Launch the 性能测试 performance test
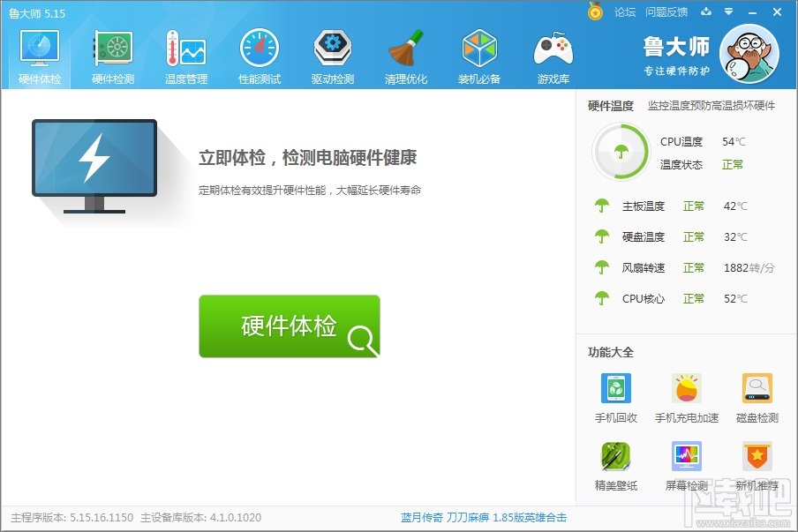The width and height of the screenshot is (798, 532). pyautogui.click(x=259, y=55)
